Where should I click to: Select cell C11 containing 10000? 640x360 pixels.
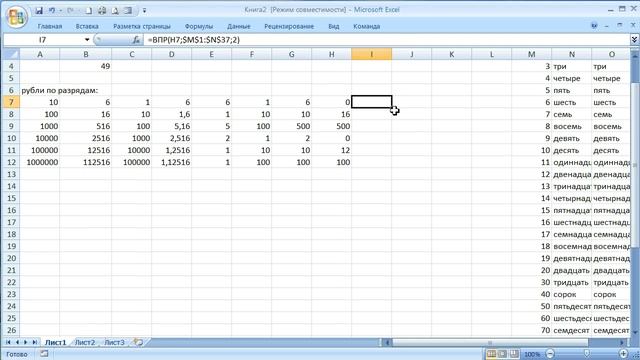pos(131,150)
